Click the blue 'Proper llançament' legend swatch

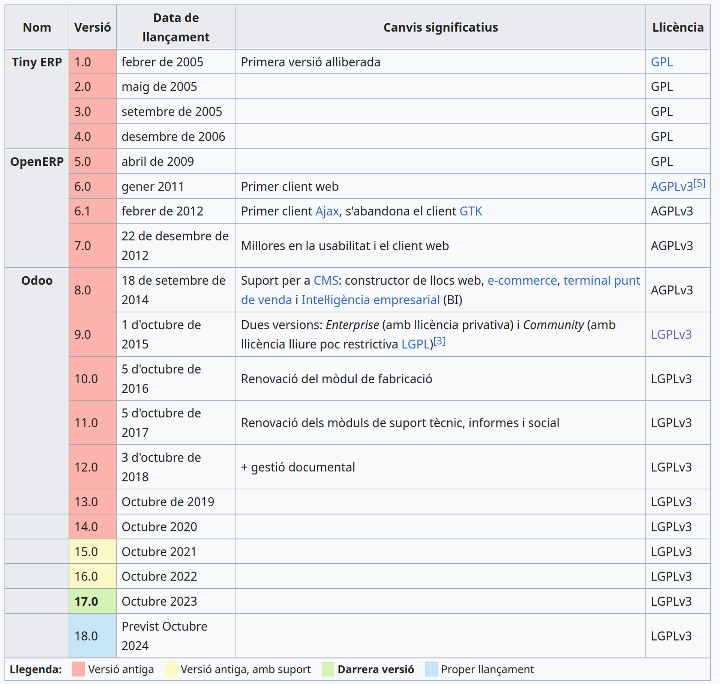point(432,669)
